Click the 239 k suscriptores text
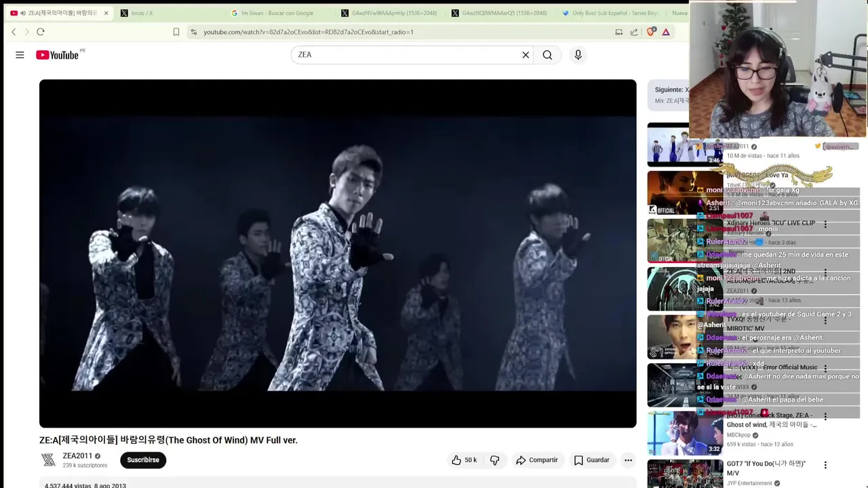The image size is (868, 488). tap(85, 466)
